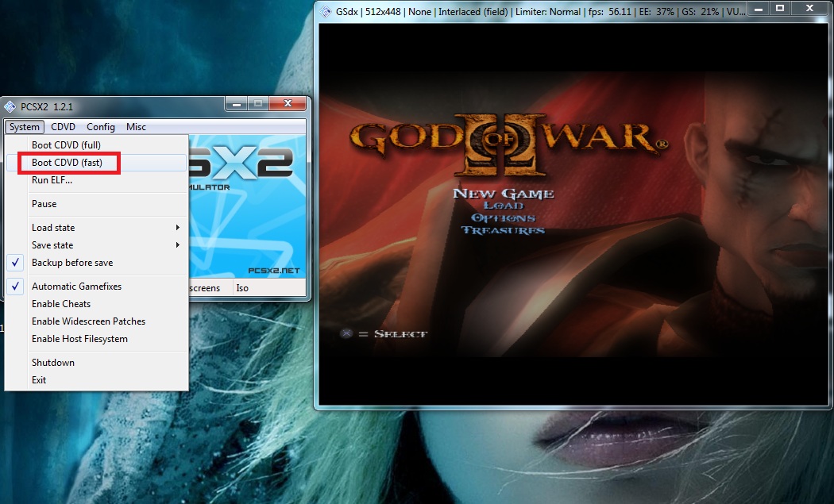Turn on Enable Widescreen Patches
This screenshot has width=834, height=504.
[x=88, y=321]
